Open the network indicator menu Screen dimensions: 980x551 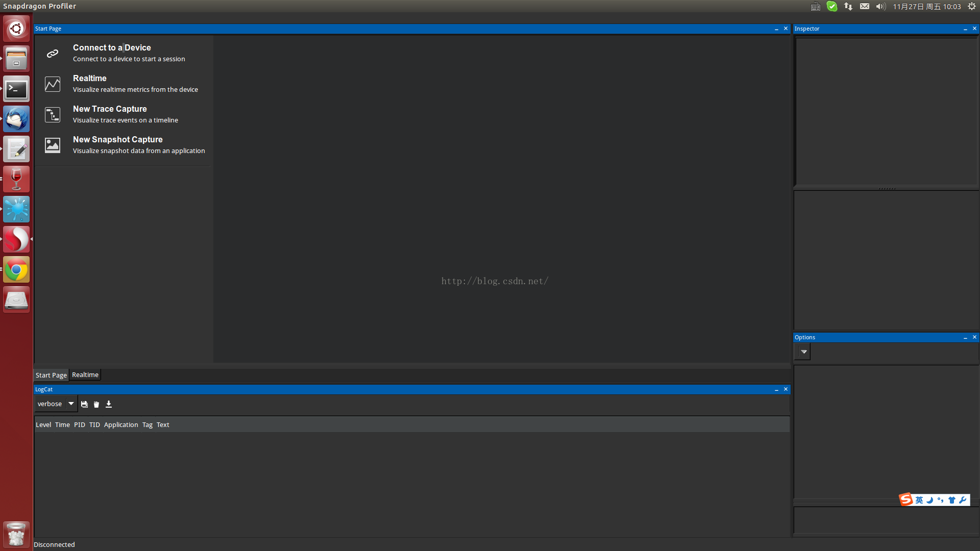pyautogui.click(x=848, y=6)
